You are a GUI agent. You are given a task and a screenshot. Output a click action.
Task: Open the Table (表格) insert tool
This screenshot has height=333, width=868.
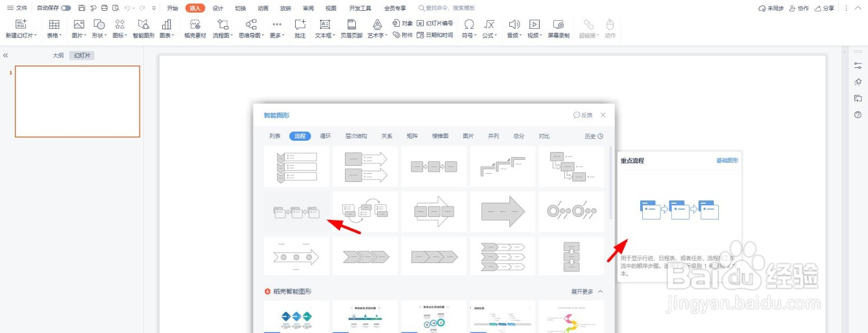pos(54,24)
